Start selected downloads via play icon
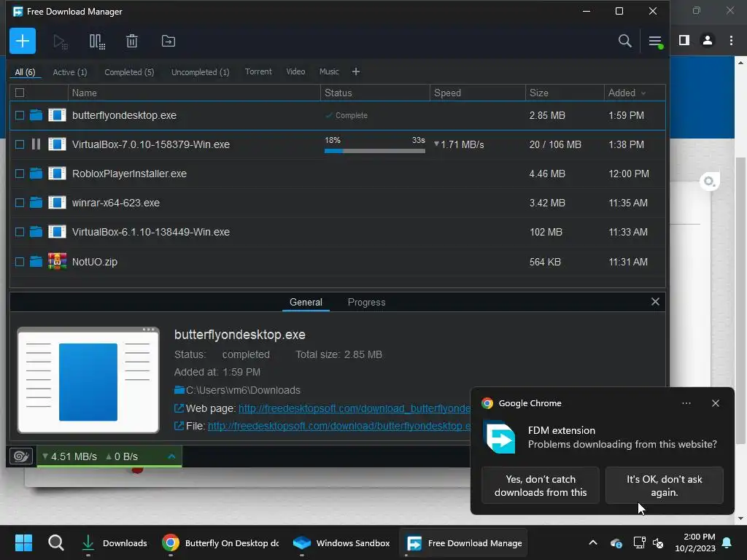This screenshot has width=747, height=560. point(60,42)
